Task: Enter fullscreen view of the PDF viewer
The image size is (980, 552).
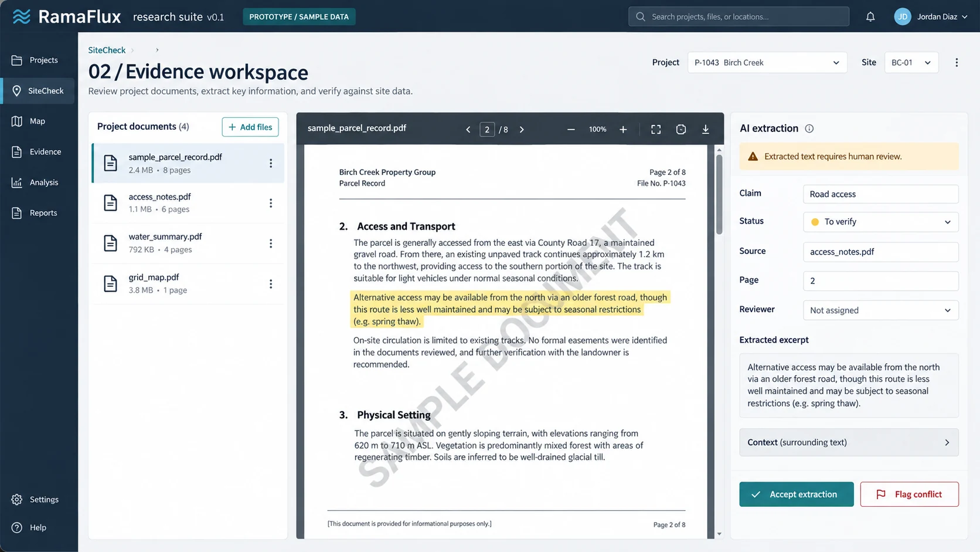Action: pyautogui.click(x=656, y=129)
